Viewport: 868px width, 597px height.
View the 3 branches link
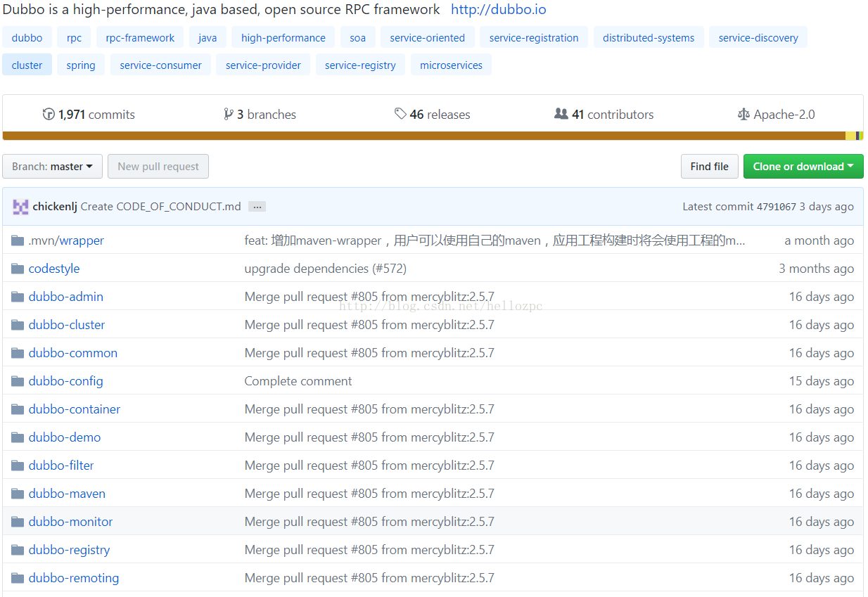[x=260, y=114]
